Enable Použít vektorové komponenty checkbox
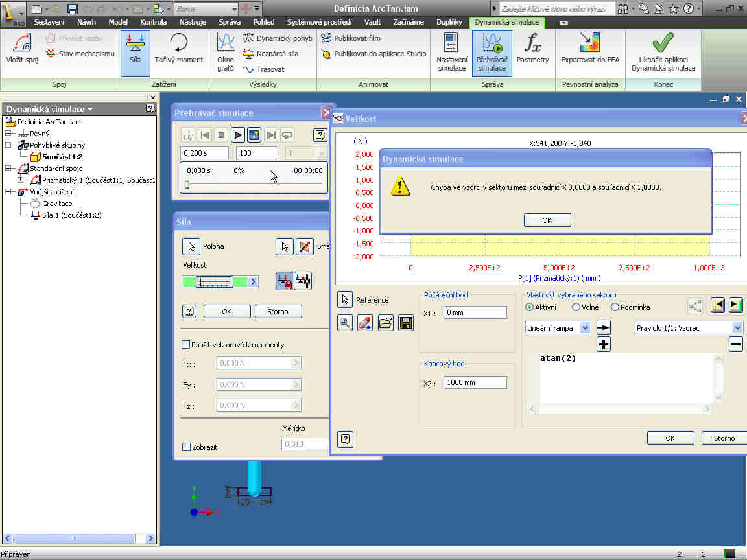 point(186,344)
